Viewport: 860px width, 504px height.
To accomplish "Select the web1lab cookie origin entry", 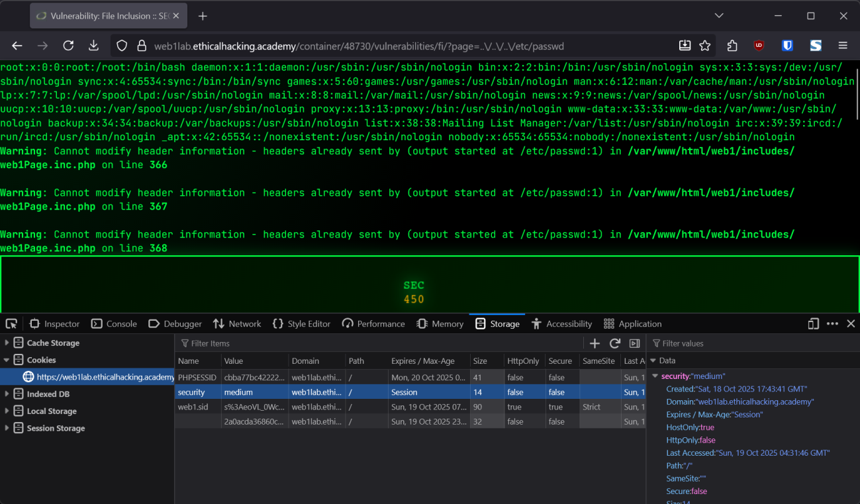I will tap(99, 377).
